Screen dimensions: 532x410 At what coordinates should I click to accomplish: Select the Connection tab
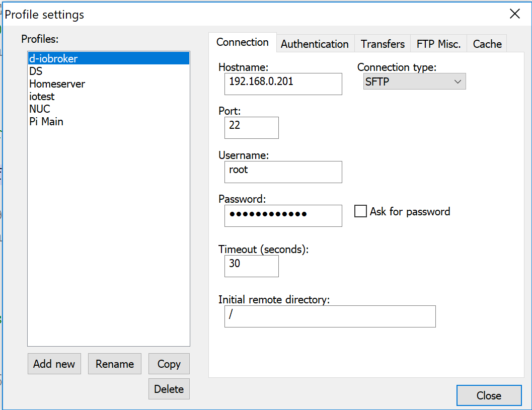coord(242,43)
